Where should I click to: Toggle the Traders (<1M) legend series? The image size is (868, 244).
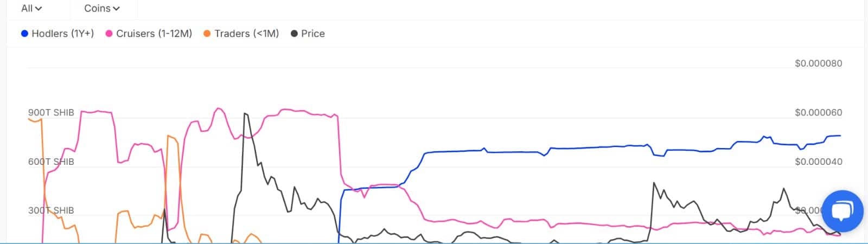241,34
